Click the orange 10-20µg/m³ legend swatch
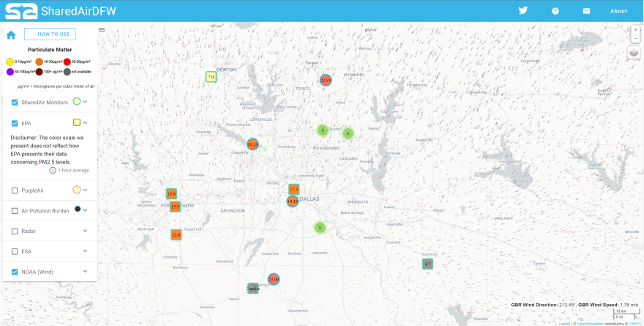 coord(39,62)
